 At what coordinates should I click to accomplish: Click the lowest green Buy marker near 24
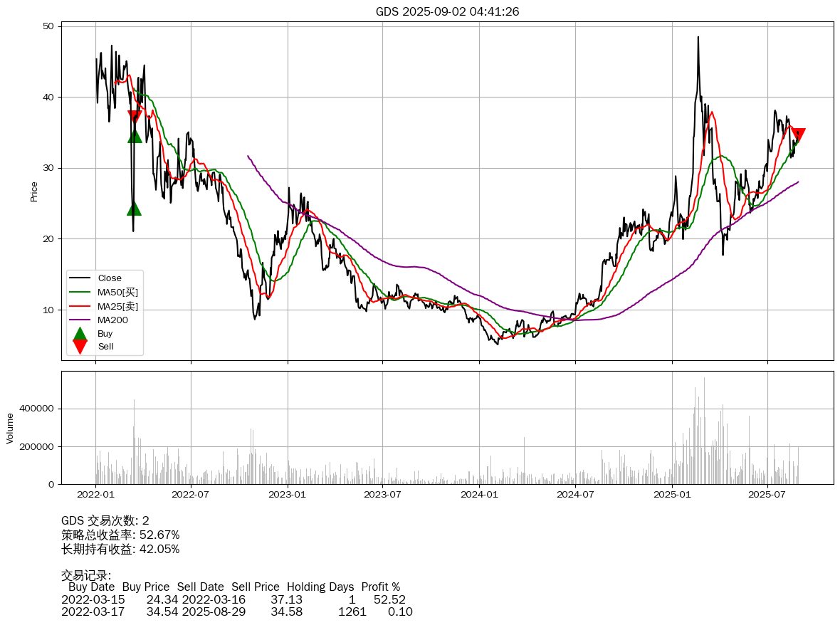[x=134, y=209]
